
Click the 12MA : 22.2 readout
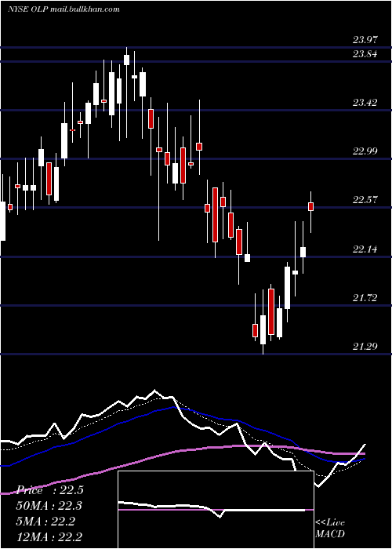click(49, 537)
